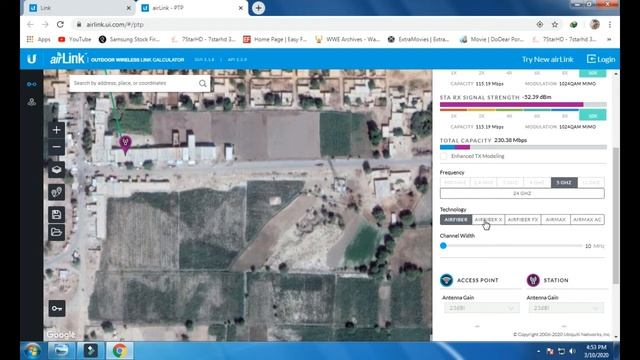Open Home Page | Easy F... bookmark
640x360 pixels.
coord(275,39)
